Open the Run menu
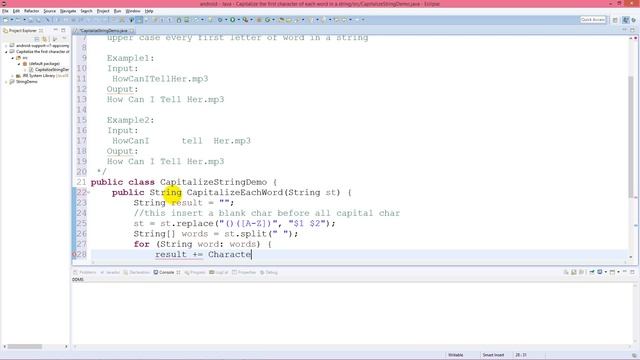640x360 pixels. [117, 11]
